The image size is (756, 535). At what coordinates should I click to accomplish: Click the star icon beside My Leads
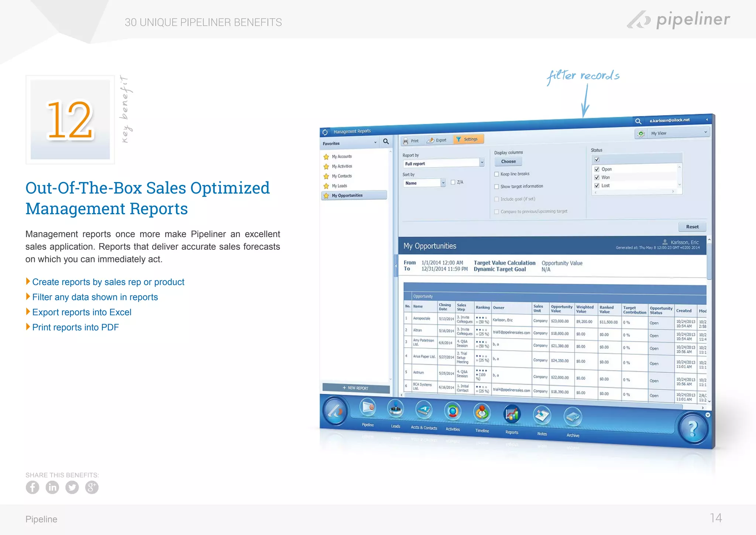[326, 186]
